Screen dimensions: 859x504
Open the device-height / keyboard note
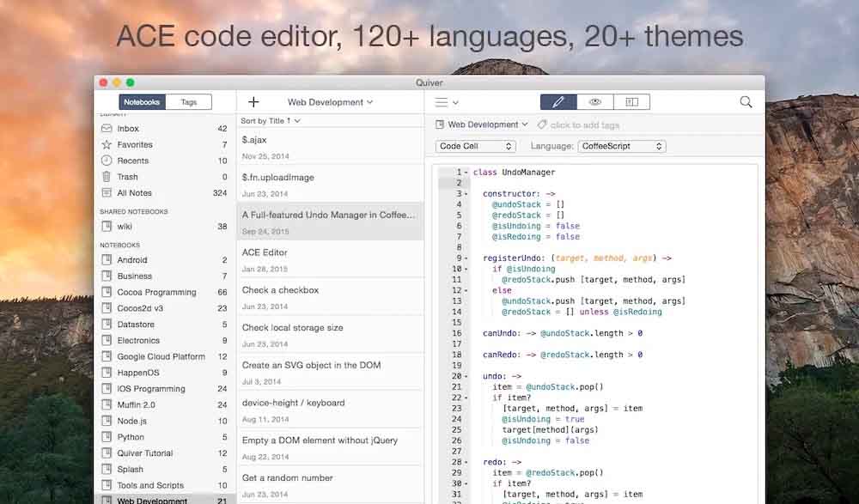(331, 410)
